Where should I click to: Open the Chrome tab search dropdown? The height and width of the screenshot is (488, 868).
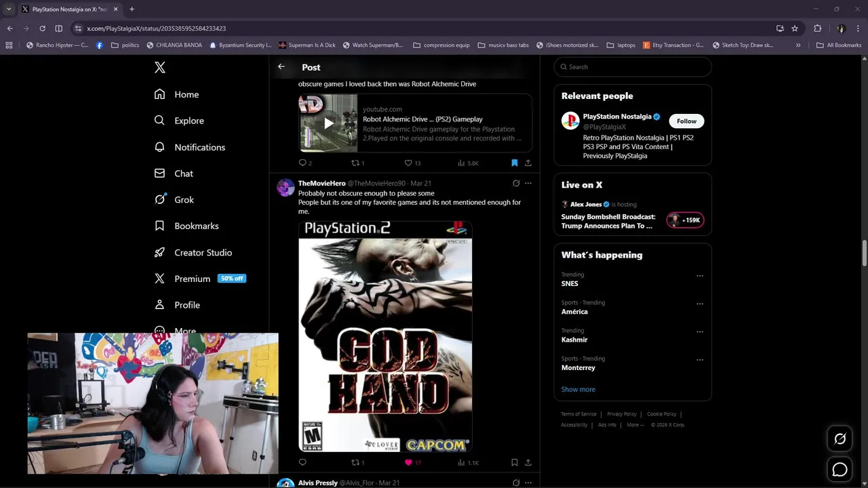pyautogui.click(x=9, y=9)
